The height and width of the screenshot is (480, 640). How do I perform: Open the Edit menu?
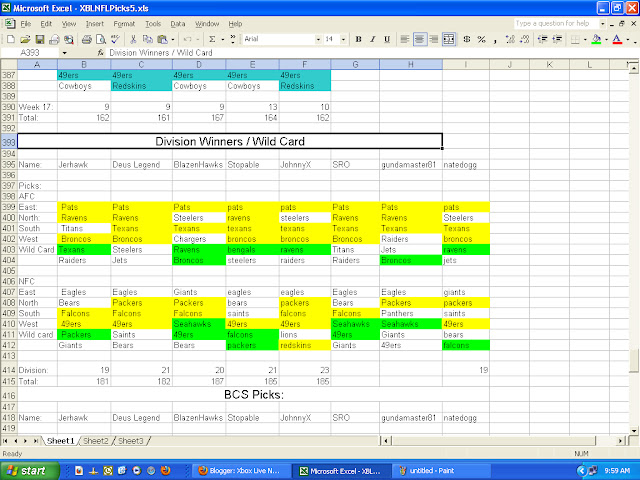(46, 24)
